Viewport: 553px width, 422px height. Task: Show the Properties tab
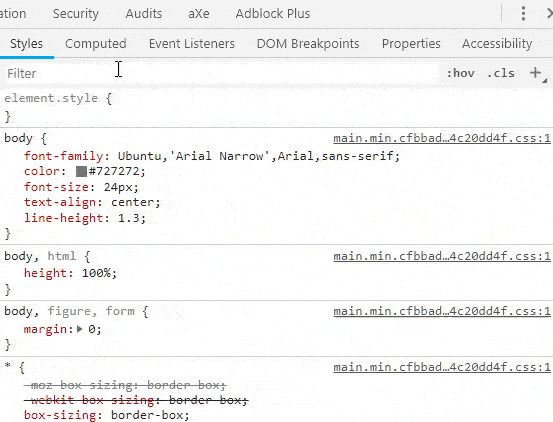pyautogui.click(x=411, y=44)
